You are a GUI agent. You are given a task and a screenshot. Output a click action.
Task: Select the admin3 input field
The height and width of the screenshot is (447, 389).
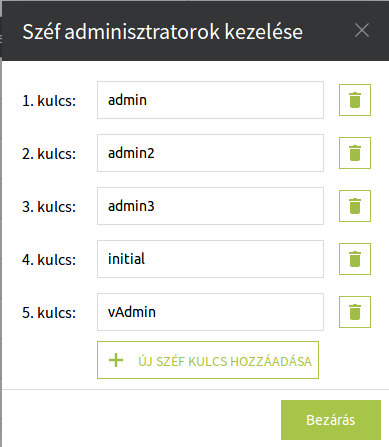click(x=210, y=206)
